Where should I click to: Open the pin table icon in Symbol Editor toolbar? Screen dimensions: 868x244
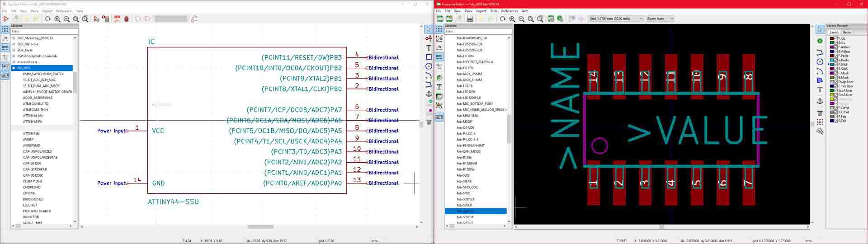click(x=105, y=19)
